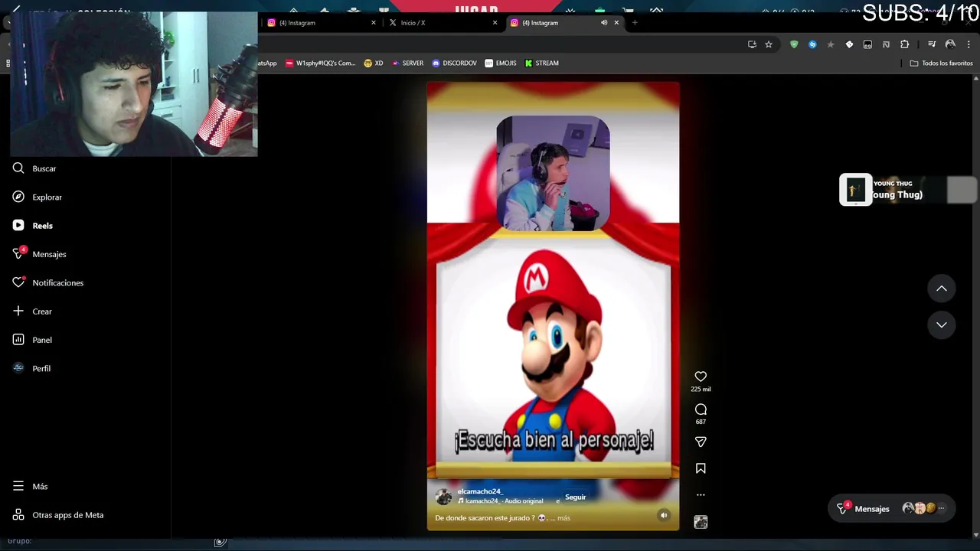This screenshot has width=980, height=551.
Task: Go to next reel with down chevron
Action: 942,324
